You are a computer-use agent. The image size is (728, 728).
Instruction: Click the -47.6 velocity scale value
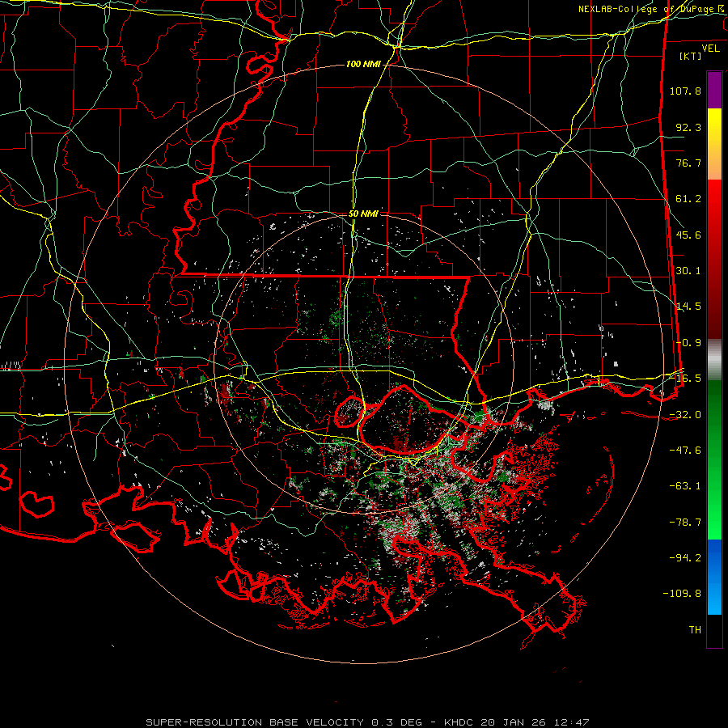click(x=685, y=451)
